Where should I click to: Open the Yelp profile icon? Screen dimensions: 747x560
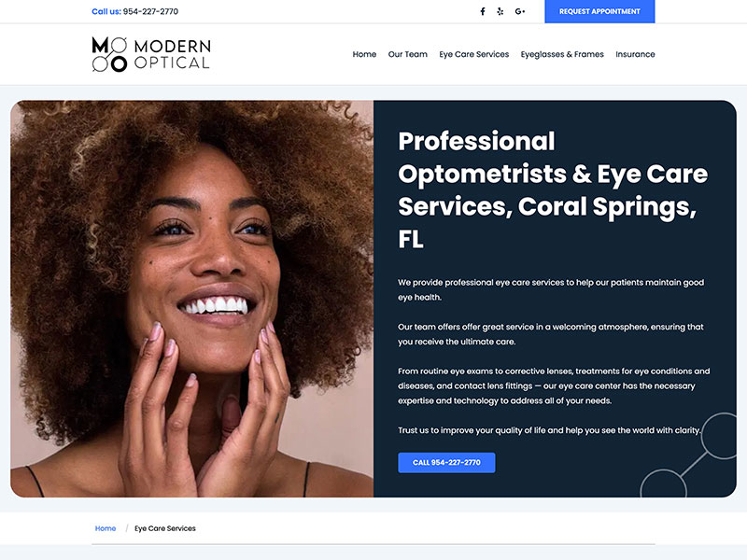point(500,11)
